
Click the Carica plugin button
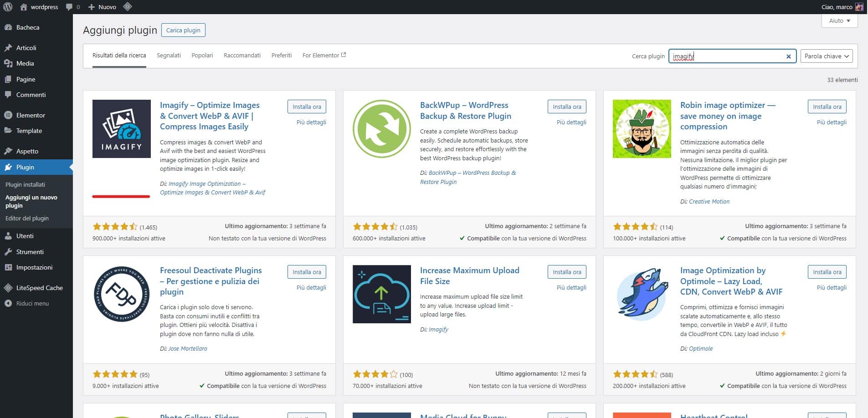point(183,30)
